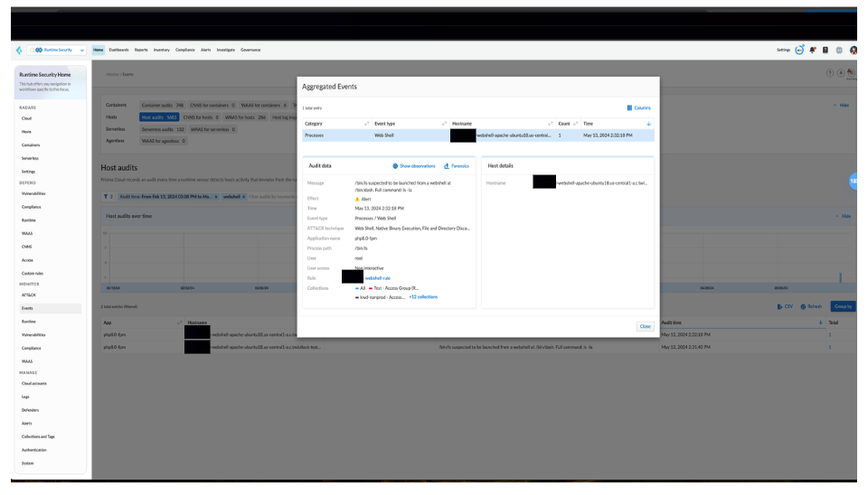Select the Processes Web Shell event row

tap(478, 135)
